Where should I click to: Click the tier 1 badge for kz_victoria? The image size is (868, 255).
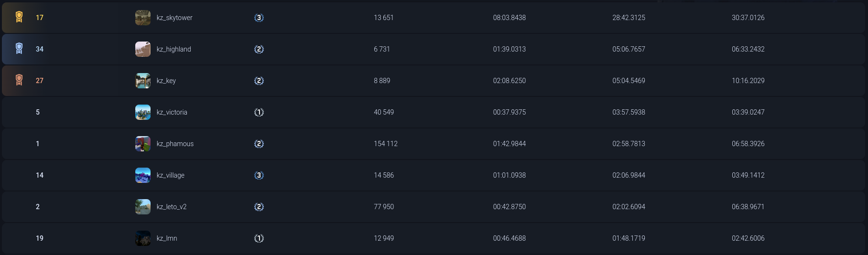(x=259, y=112)
